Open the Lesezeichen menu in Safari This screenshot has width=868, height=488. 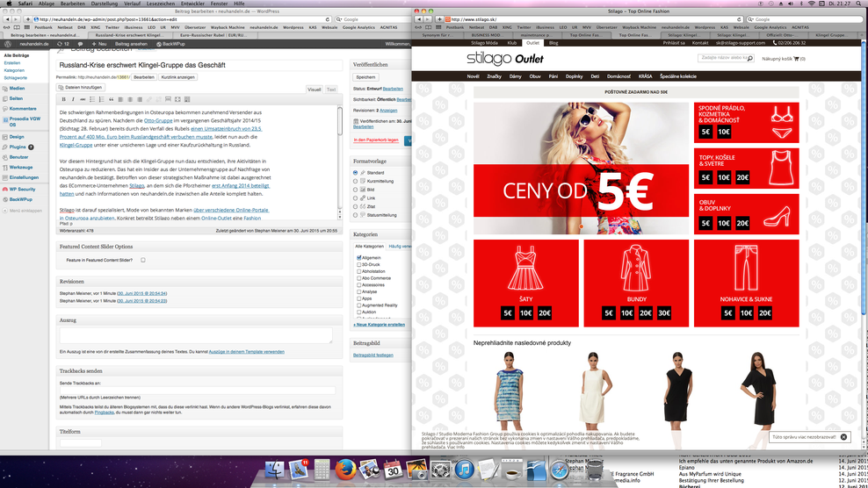click(160, 4)
